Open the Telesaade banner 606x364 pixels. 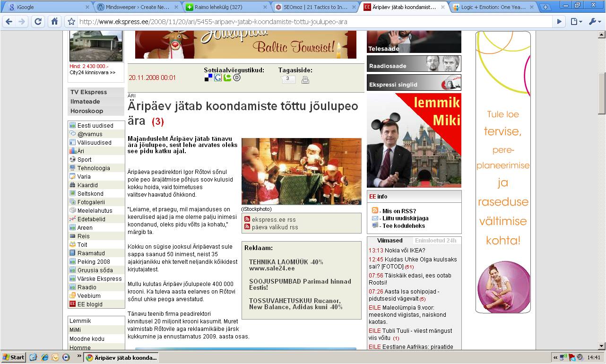[414, 42]
